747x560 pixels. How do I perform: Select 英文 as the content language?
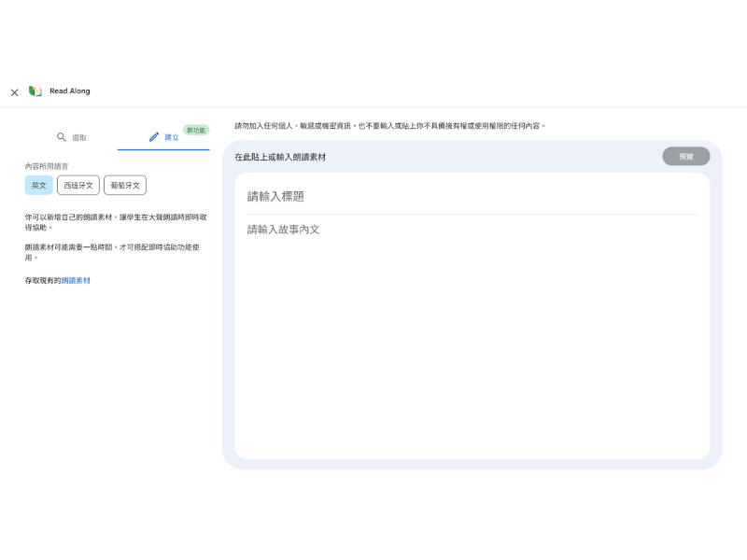coord(39,186)
